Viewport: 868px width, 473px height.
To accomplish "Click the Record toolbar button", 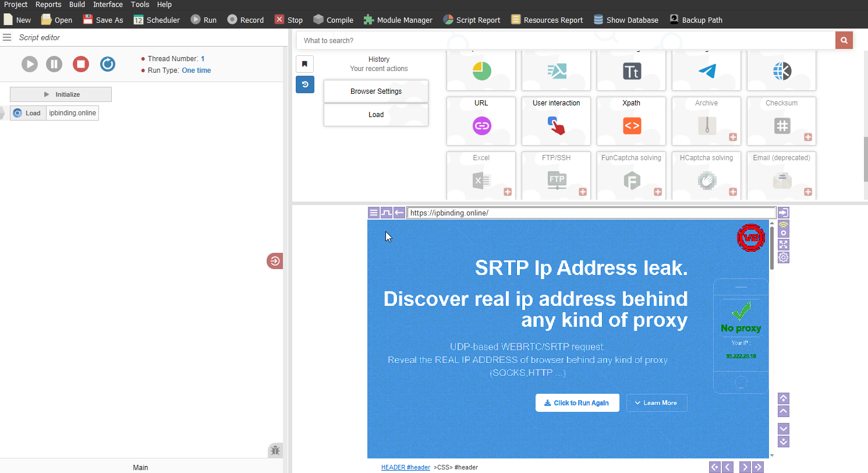I will click(245, 20).
